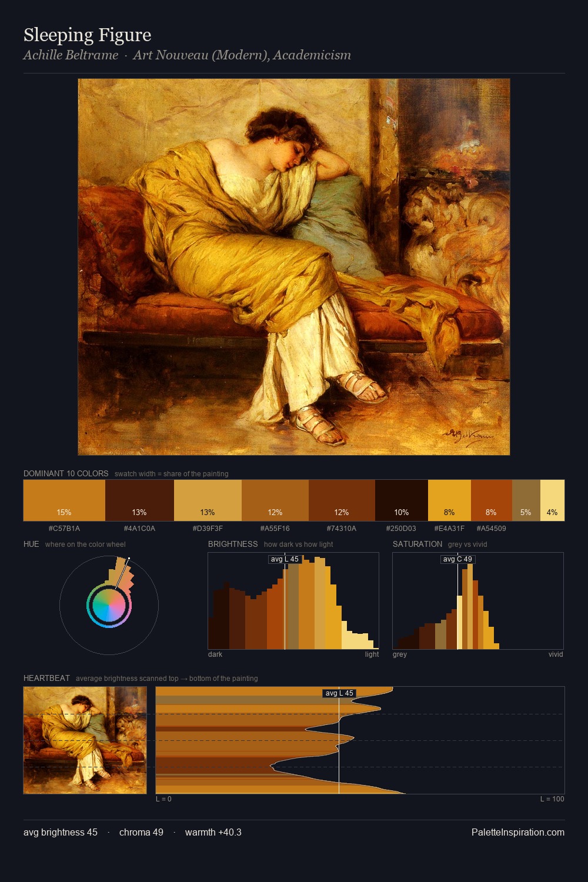588x882 pixels.
Task: Click the olive-brown 5% swatch
Action: [x=526, y=500]
